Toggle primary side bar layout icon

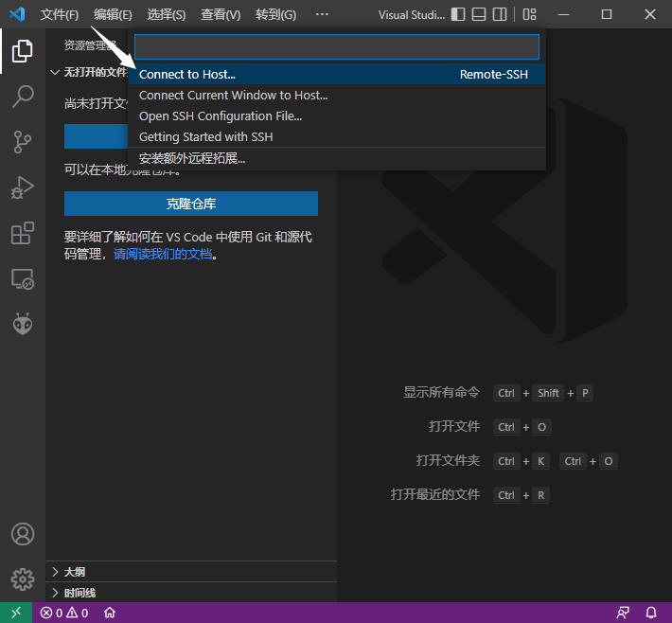[x=458, y=14]
